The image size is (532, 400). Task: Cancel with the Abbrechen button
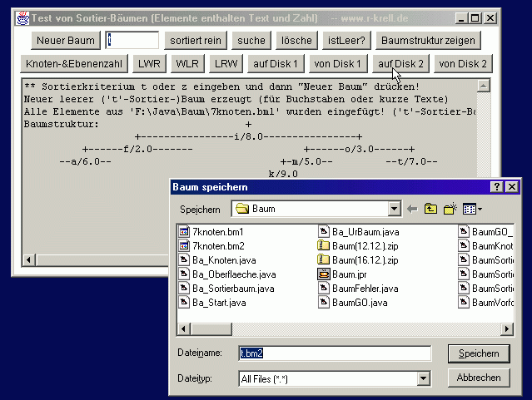479,378
